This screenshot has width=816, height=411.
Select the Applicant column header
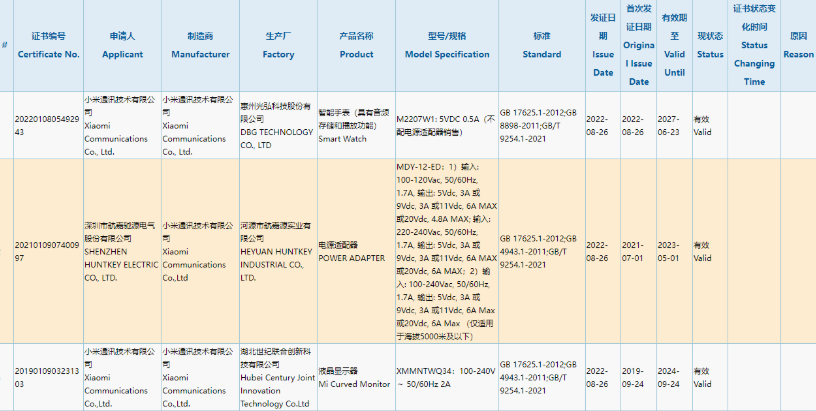click(122, 45)
